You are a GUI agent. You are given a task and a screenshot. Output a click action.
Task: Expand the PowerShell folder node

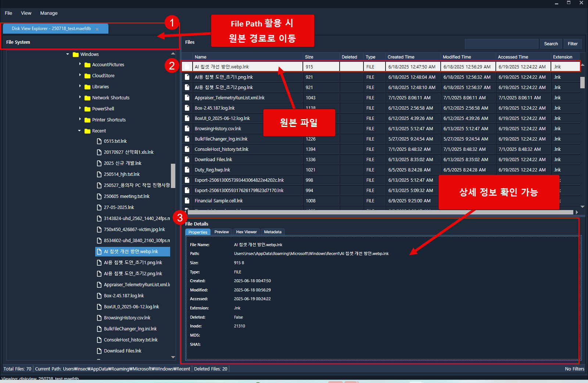click(80, 109)
